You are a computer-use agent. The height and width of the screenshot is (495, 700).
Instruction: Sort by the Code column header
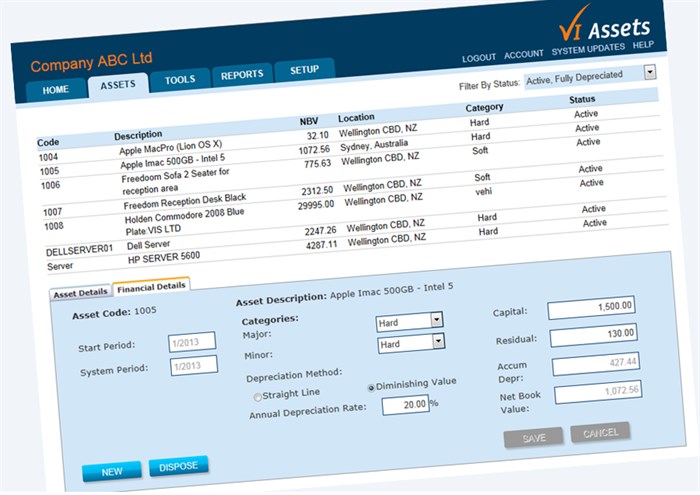tap(48, 142)
